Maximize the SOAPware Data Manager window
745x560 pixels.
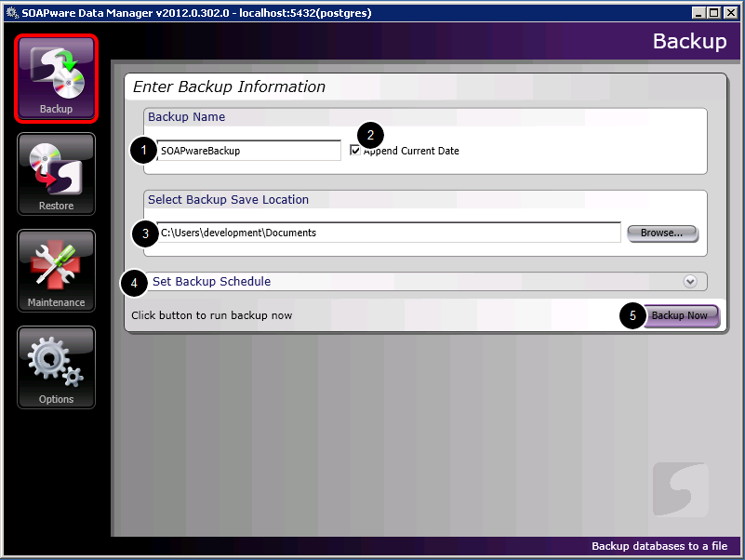tap(714, 13)
